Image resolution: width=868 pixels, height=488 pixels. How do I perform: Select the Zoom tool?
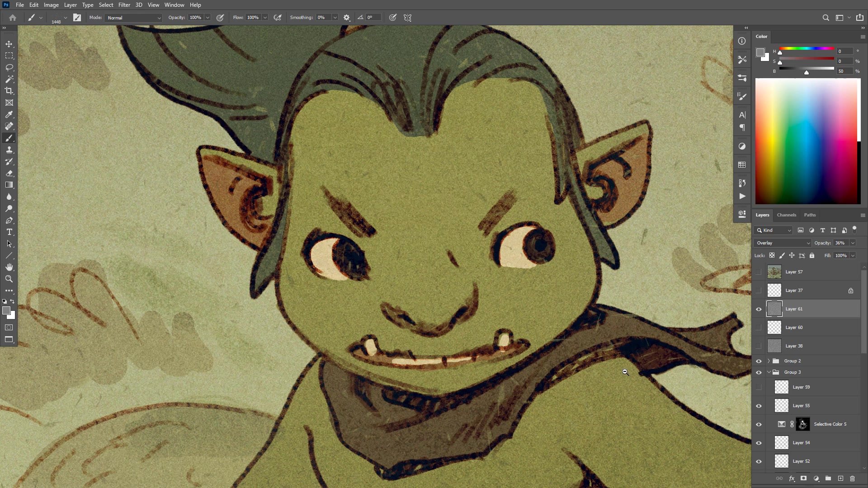pos(9,279)
